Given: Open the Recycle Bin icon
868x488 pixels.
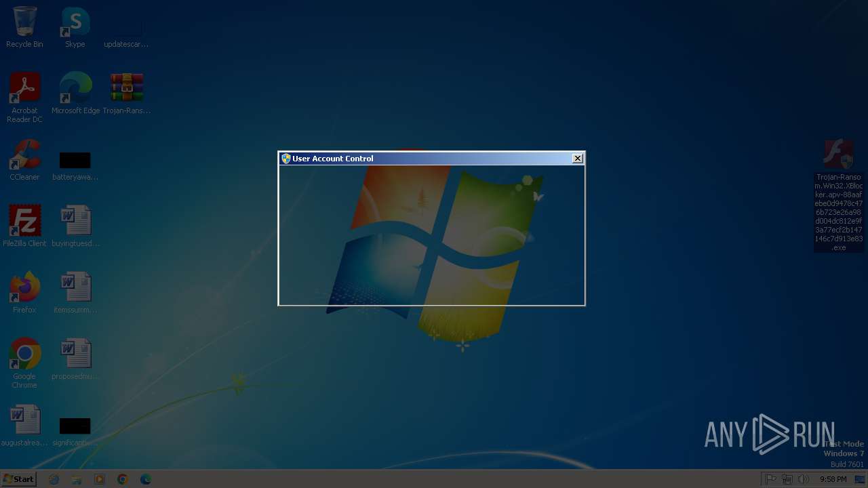Looking at the screenshot, I should pyautogui.click(x=24, y=27).
